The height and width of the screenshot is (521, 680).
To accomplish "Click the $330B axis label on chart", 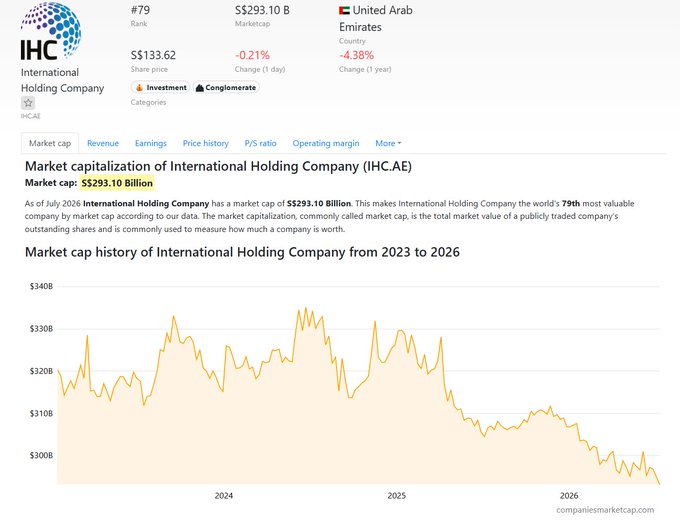I will 41,329.
